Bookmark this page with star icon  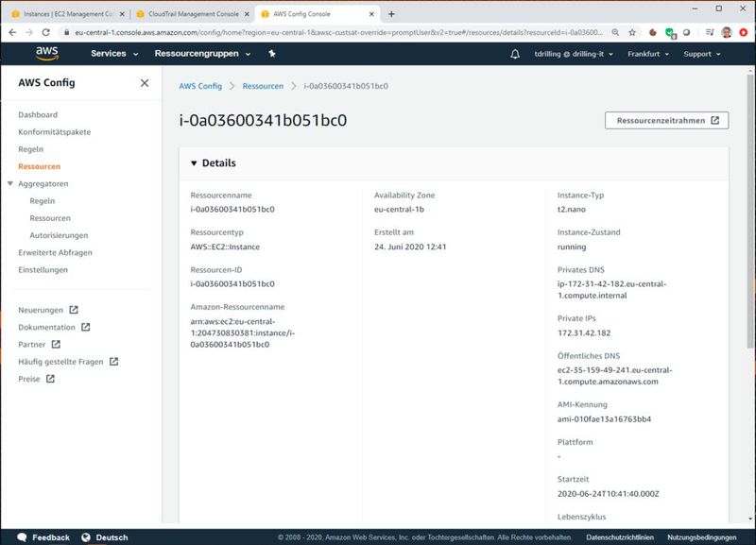point(632,32)
